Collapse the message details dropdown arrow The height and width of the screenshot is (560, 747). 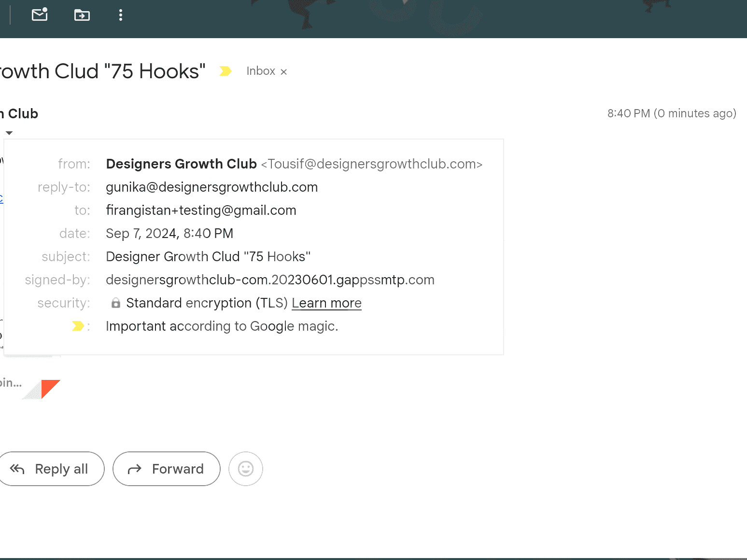coord(9,133)
